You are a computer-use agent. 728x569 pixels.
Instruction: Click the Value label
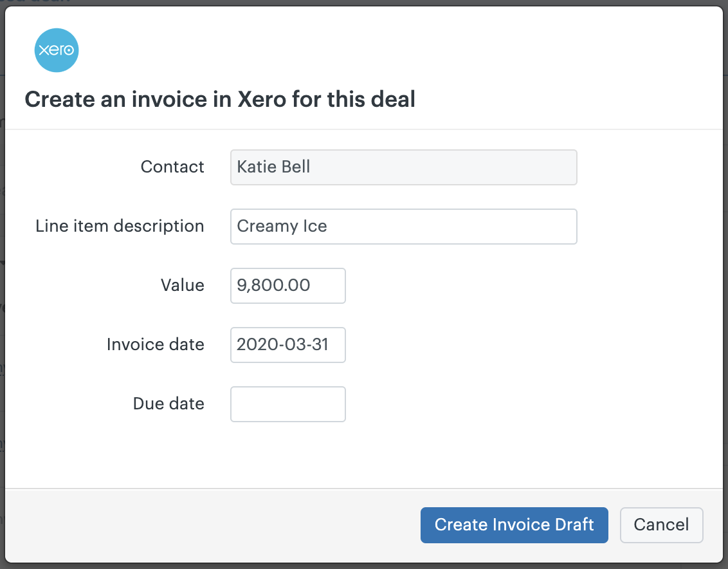click(183, 285)
